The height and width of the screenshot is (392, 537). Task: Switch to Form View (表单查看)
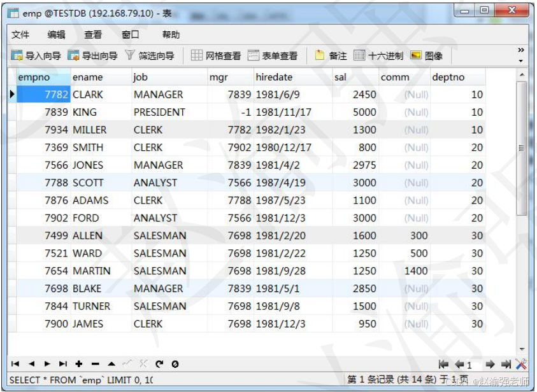click(273, 55)
